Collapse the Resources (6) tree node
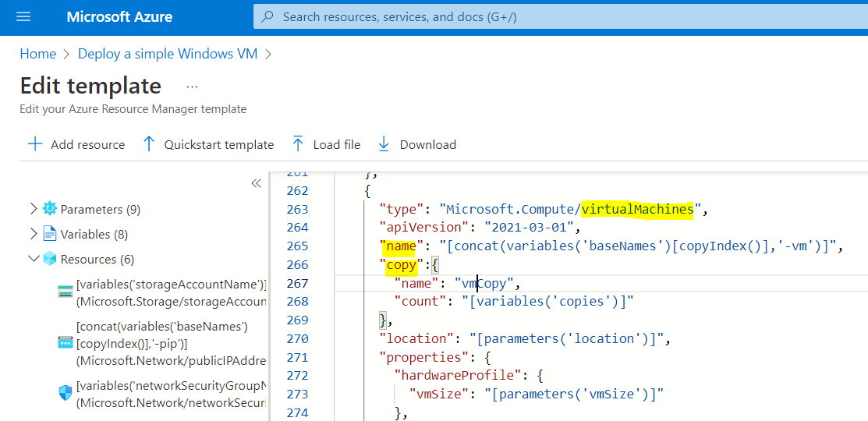This screenshot has width=868, height=421. (33, 259)
